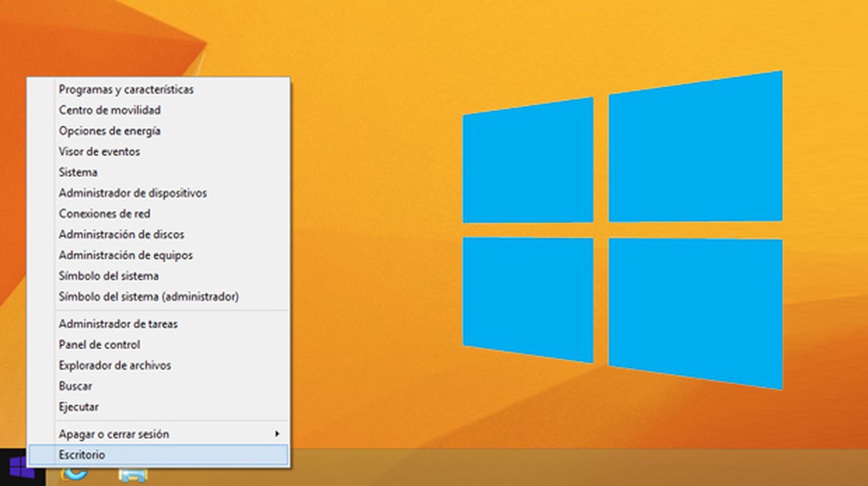
Task: Open Administrador de tareas
Action: click(118, 324)
